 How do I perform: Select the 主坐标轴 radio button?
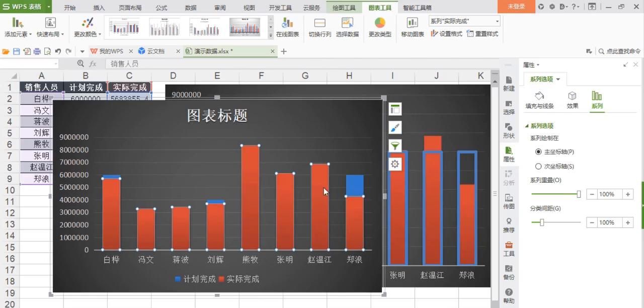point(538,151)
